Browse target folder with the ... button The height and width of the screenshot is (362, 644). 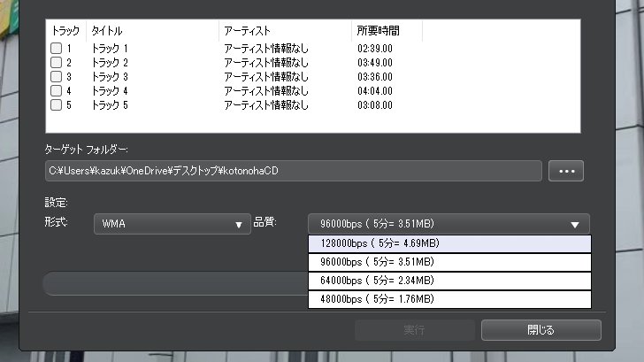pos(566,171)
